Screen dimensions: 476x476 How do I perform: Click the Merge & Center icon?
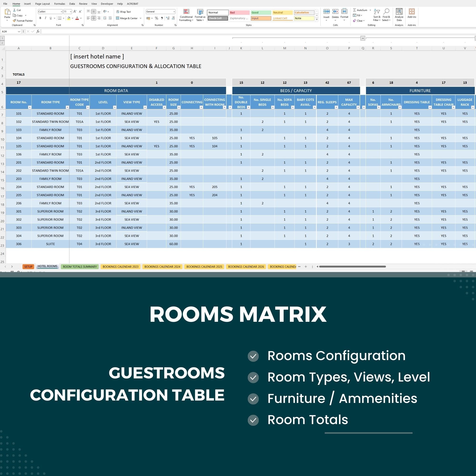(x=118, y=18)
